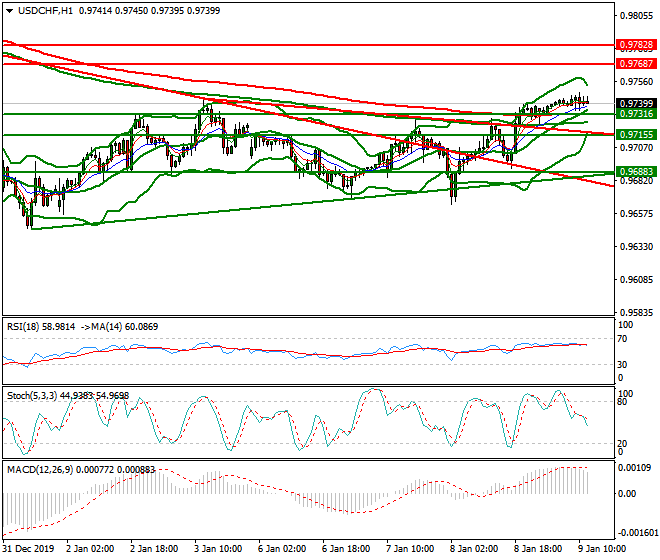
Task: Click the 0.97560 price scale value
Action: [637, 82]
